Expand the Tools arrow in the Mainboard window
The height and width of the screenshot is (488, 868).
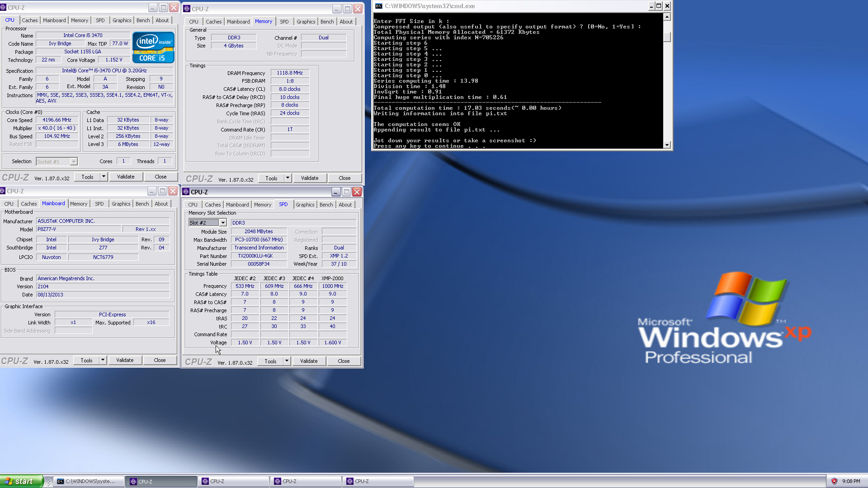click(x=103, y=360)
